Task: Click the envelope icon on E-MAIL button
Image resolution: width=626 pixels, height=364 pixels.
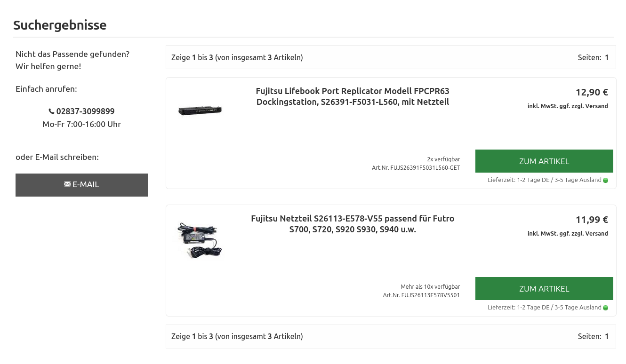Action: pyautogui.click(x=67, y=184)
